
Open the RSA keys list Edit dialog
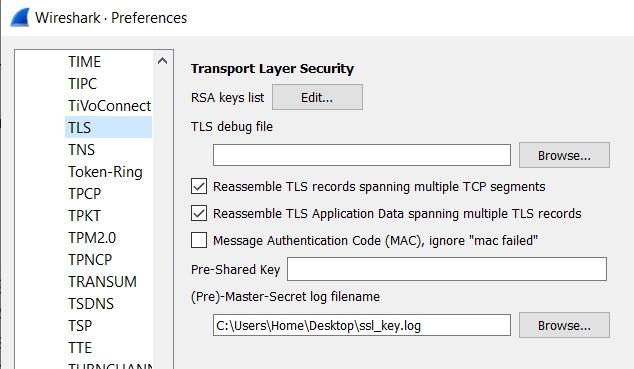pos(317,97)
